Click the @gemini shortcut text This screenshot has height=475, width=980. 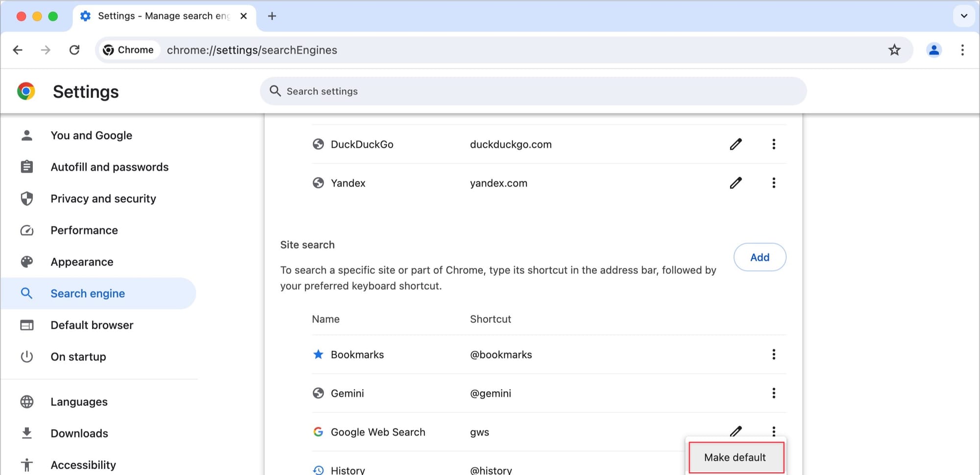click(x=490, y=393)
